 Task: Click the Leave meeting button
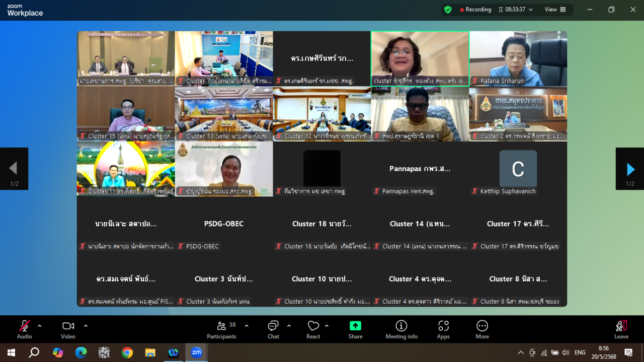point(621,329)
